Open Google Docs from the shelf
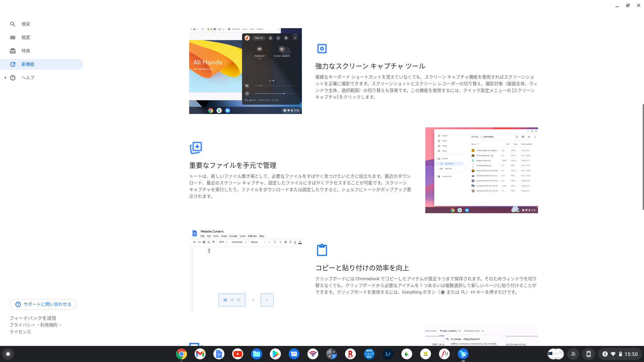This screenshot has width=644, height=362. (219, 354)
